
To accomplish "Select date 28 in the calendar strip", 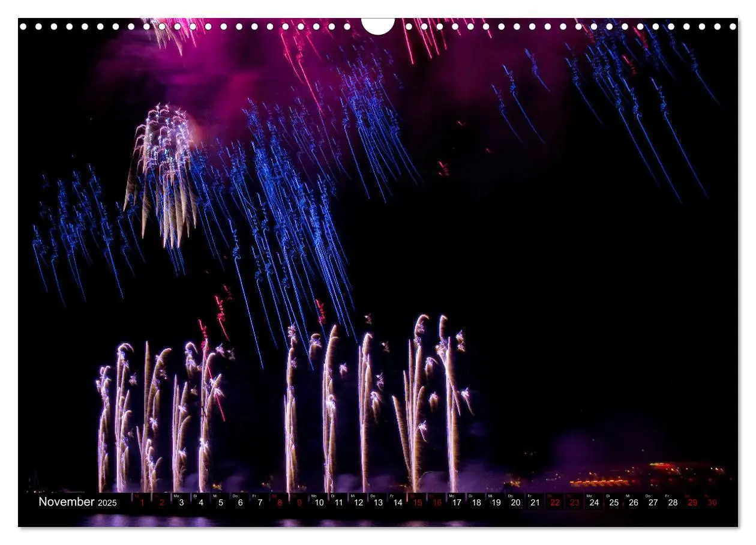I will point(673,502).
